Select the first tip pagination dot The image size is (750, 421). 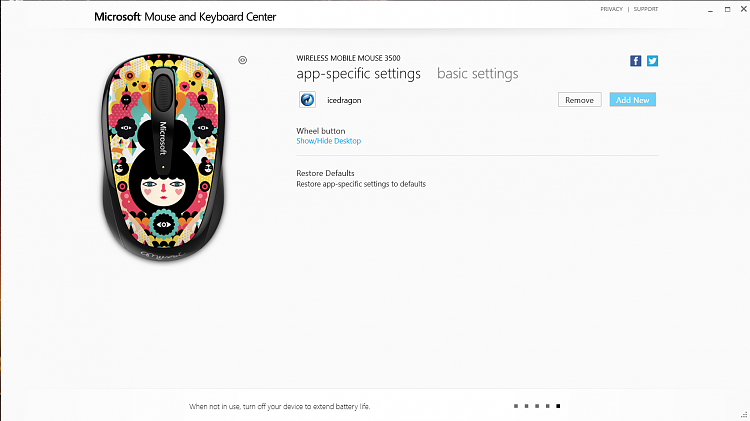[x=516, y=406]
